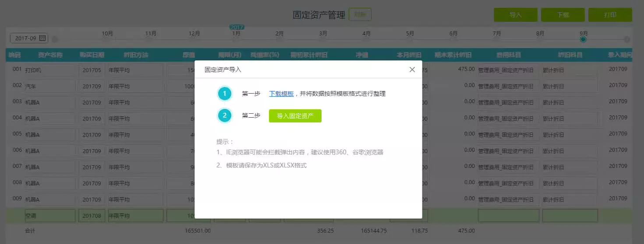This screenshot has width=644, height=244.
Task: Open 折旧方法 dropdown for 打印机 row
Action: [x=135, y=70]
